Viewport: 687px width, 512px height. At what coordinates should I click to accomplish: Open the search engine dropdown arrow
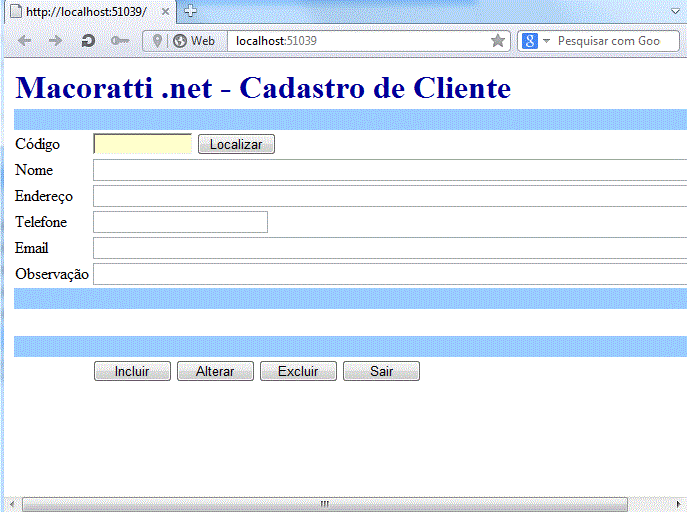click(546, 41)
